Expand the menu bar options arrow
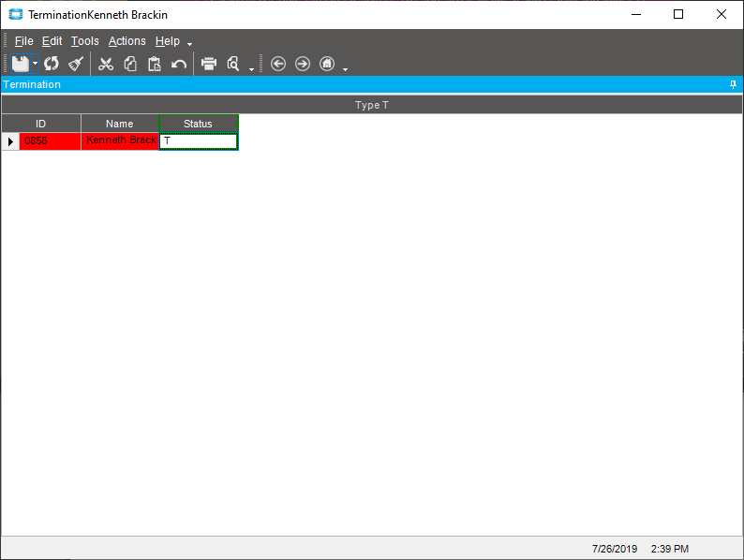Image resolution: width=744 pixels, height=560 pixels. [190, 44]
